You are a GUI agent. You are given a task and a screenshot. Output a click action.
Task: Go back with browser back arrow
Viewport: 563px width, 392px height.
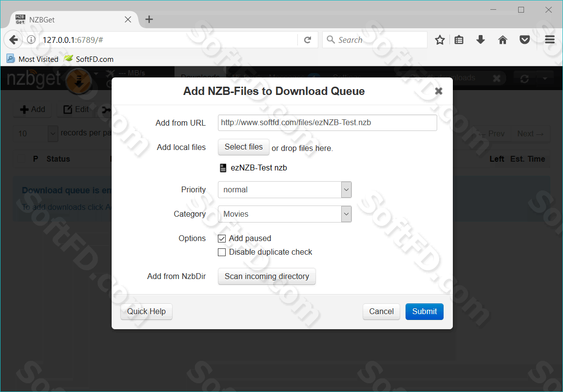13,40
